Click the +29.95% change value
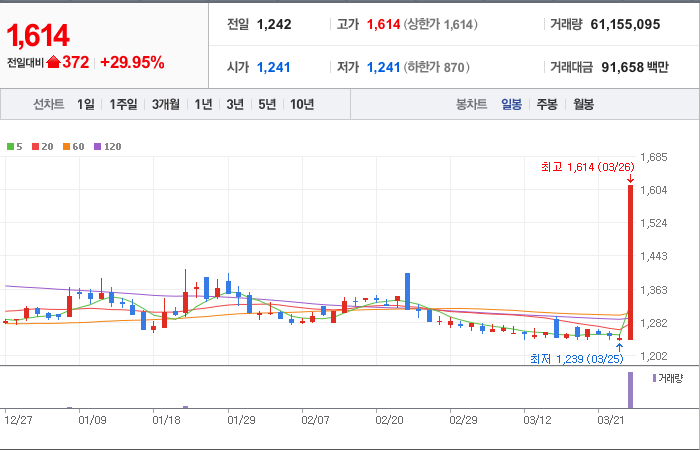Image resolution: width=700 pixels, height=450 pixels. (132, 62)
